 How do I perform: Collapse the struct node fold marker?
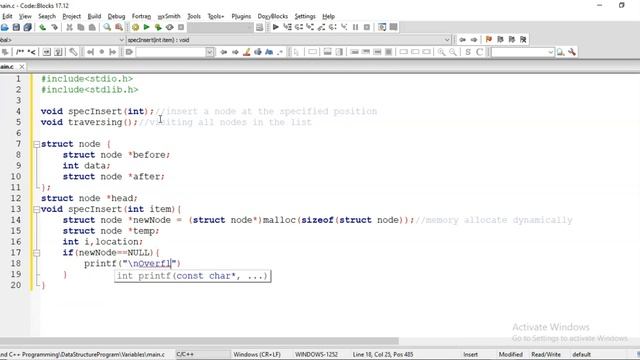36,144
